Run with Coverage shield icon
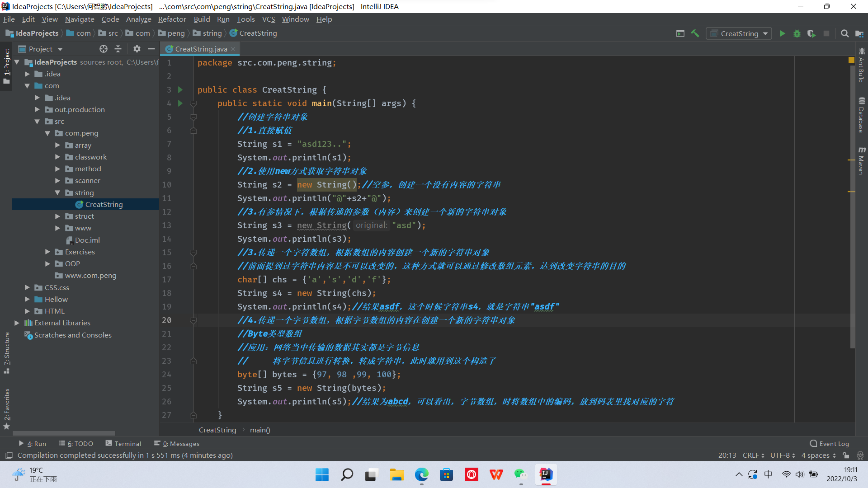The image size is (868, 488). (811, 33)
